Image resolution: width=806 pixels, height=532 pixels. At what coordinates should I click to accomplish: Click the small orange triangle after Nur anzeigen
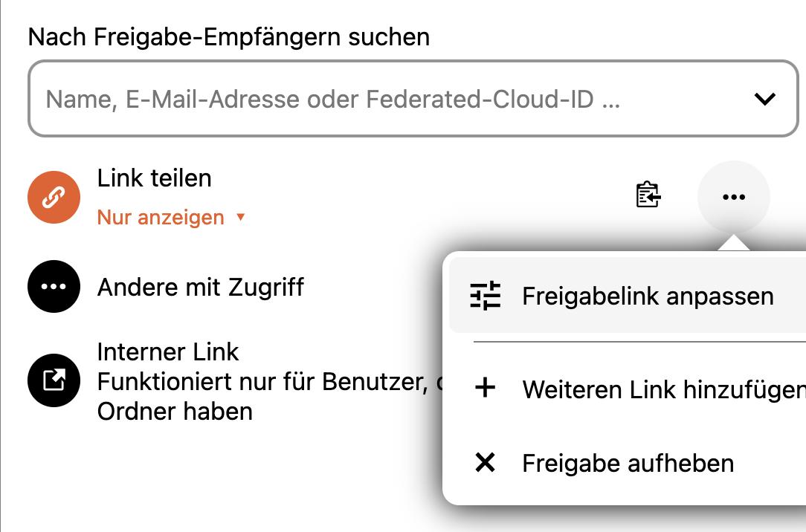[240, 217]
